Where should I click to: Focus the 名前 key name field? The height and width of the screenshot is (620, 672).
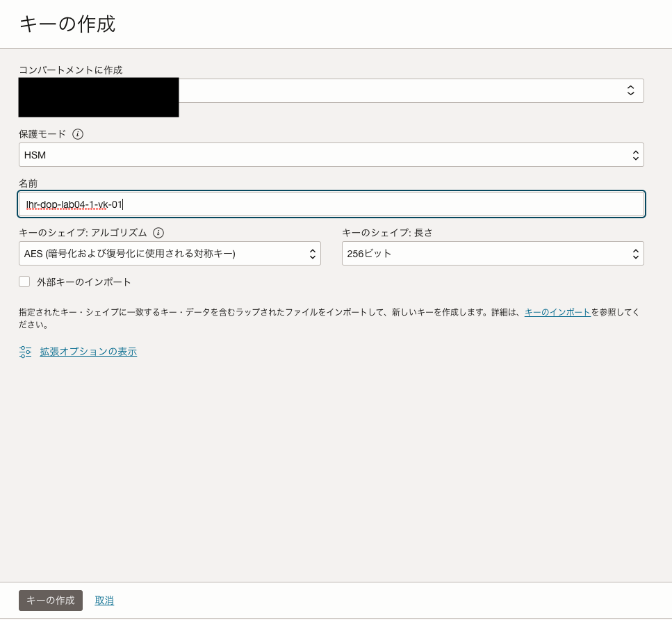tap(331, 204)
